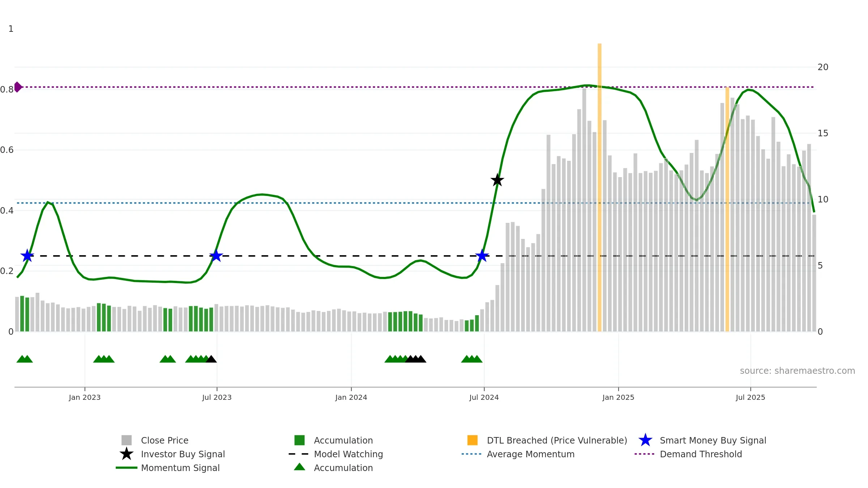Viewport: 868px width, 488px height.
Task: Click the Jan 2025 axis label
Action: [x=618, y=398]
